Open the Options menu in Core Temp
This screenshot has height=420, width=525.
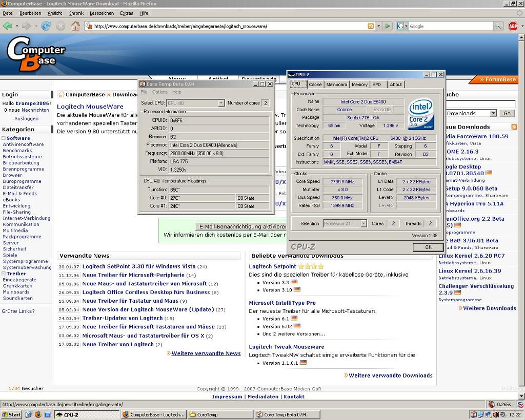tap(160, 92)
